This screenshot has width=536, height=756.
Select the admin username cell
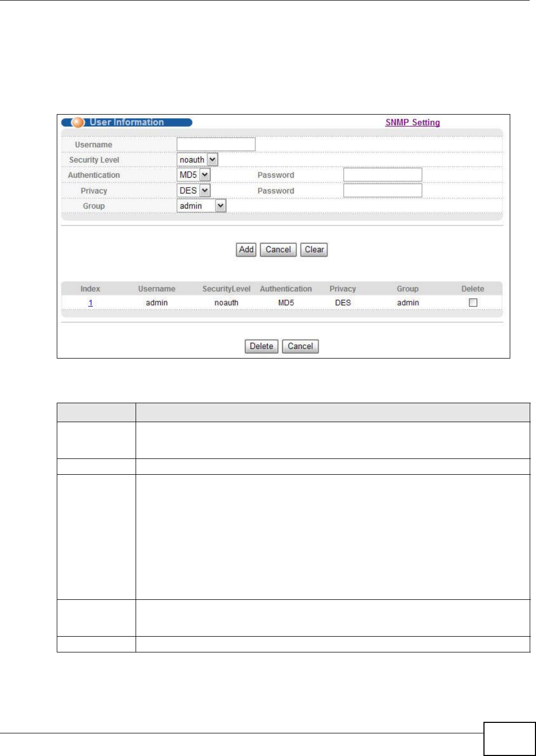pyautogui.click(x=157, y=303)
